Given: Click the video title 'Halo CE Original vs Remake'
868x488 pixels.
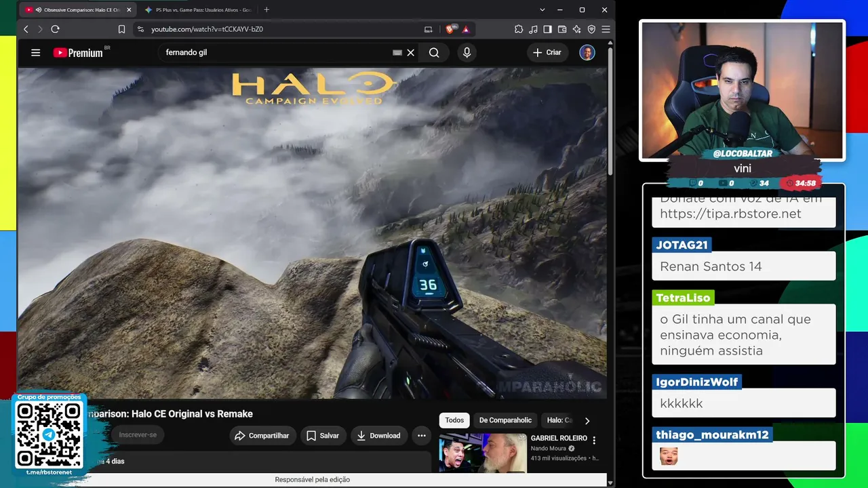Looking at the screenshot, I should [192, 414].
